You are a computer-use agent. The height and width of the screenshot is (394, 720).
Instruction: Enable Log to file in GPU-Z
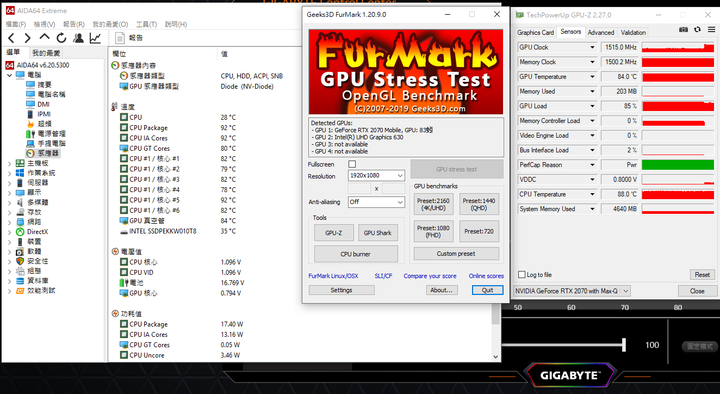pos(522,275)
